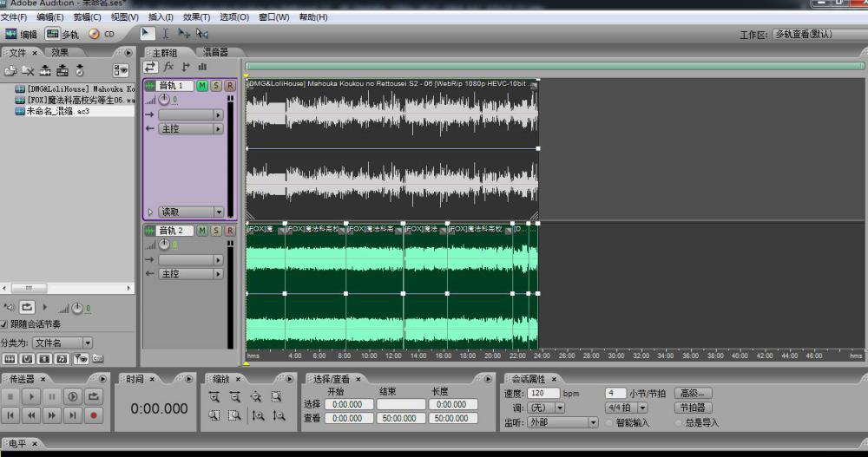Image resolution: width=868 pixels, height=457 pixels.
Task: Adjust the 音轨 1 volume knob
Action: click(164, 100)
